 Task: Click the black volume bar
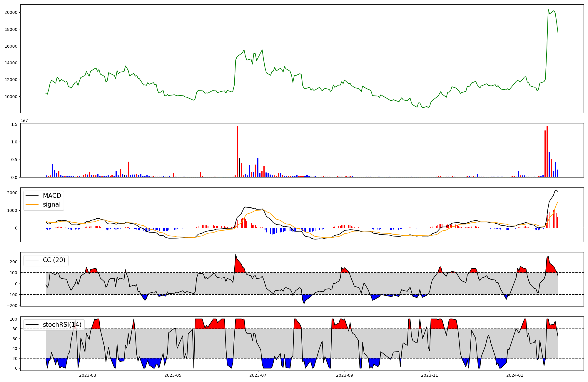tap(239, 168)
